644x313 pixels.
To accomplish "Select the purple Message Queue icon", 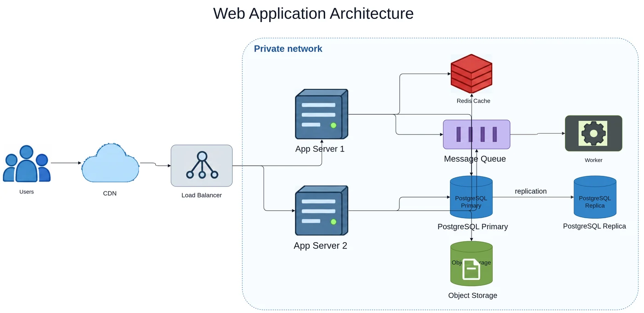I will point(477,134).
